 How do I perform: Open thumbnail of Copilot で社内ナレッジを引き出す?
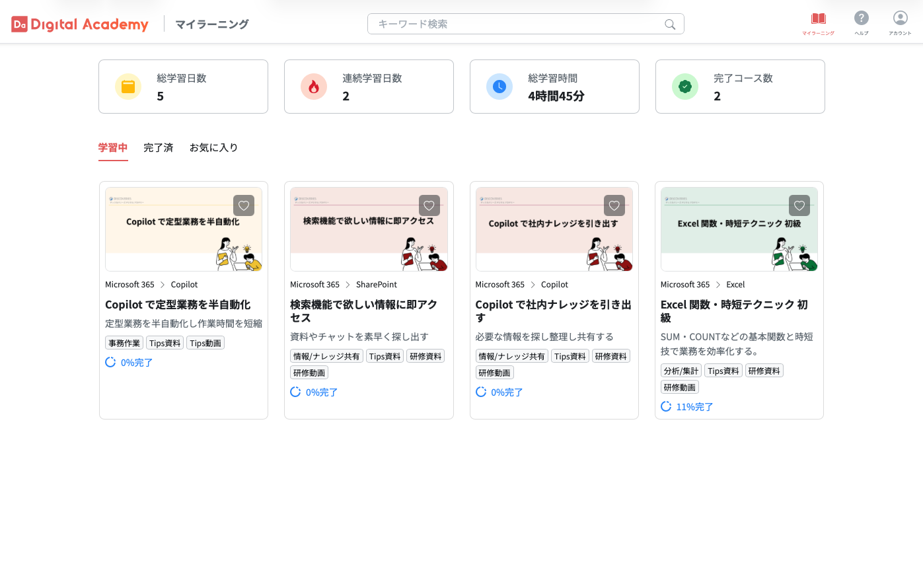coord(554,229)
